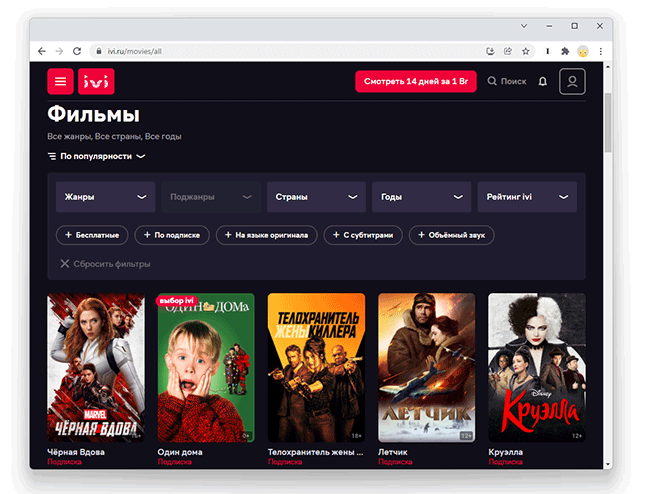Expand the Годы dropdown
This screenshot has height=494, width=650.
pyautogui.click(x=422, y=197)
